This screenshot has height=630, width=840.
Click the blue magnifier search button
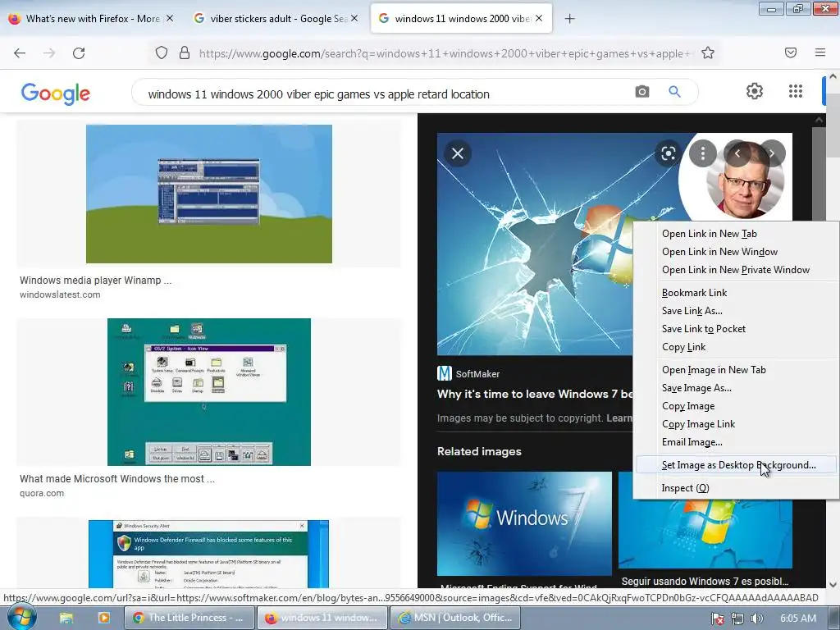click(x=674, y=92)
